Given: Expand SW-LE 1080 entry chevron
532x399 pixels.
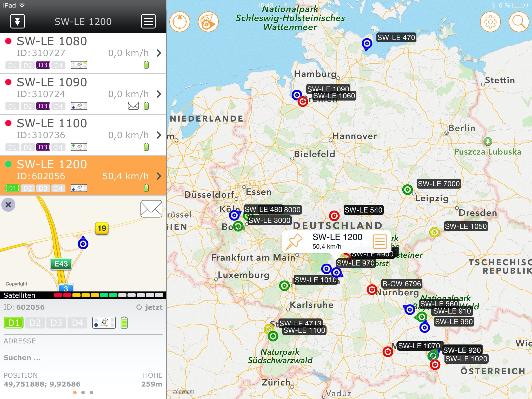Looking at the screenshot, I should (159, 53).
